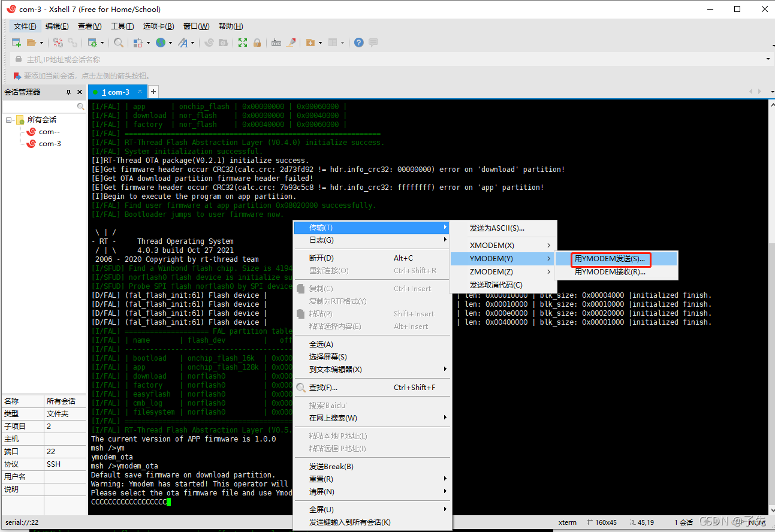Close the Session Manager panel
775x532 pixels.
[x=80, y=92]
